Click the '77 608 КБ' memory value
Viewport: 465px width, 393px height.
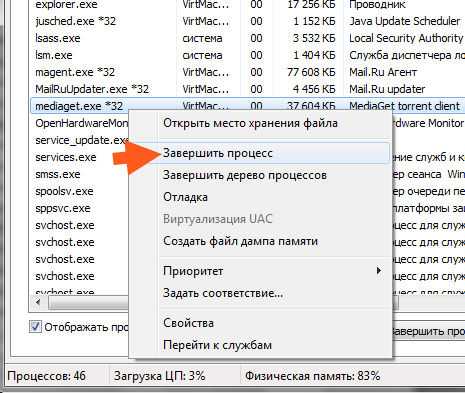click(x=311, y=72)
